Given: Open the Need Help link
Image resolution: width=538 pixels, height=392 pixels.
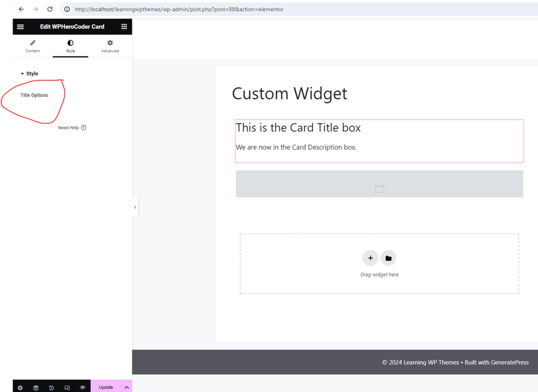Looking at the screenshot, I should 72,128.
